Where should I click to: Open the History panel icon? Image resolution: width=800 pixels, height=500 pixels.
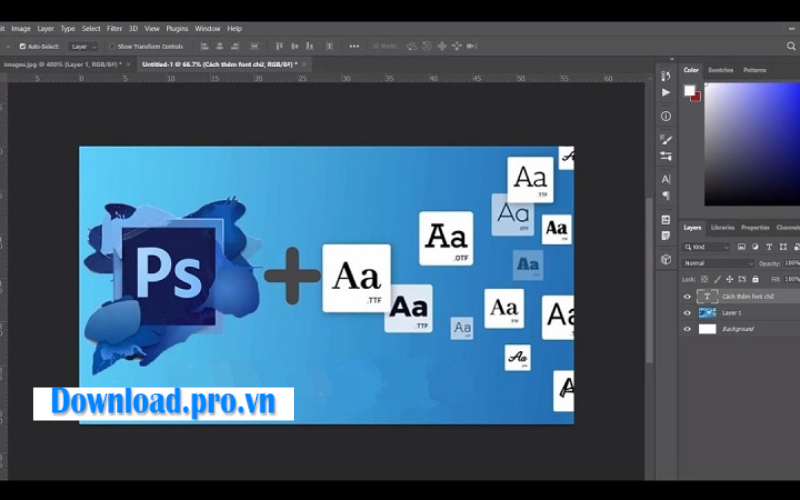coord(666,76)
